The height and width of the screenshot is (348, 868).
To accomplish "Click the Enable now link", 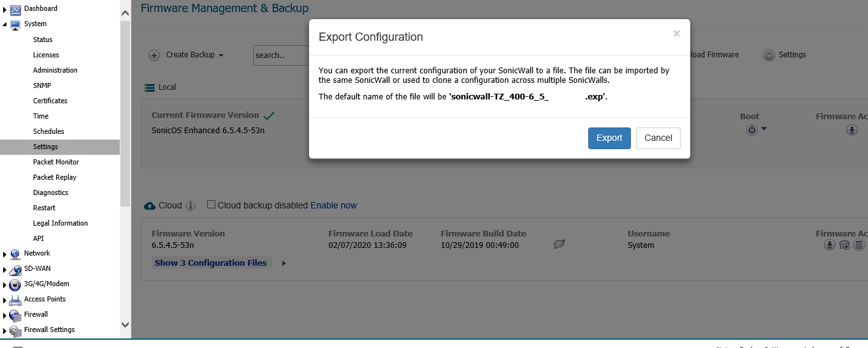I will [333, 205].
